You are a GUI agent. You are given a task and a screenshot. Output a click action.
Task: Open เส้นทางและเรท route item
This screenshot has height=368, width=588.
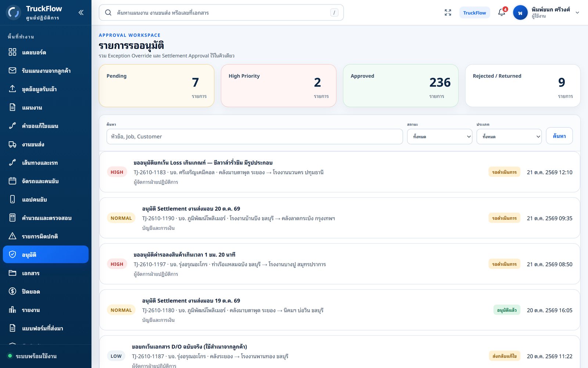46,163
